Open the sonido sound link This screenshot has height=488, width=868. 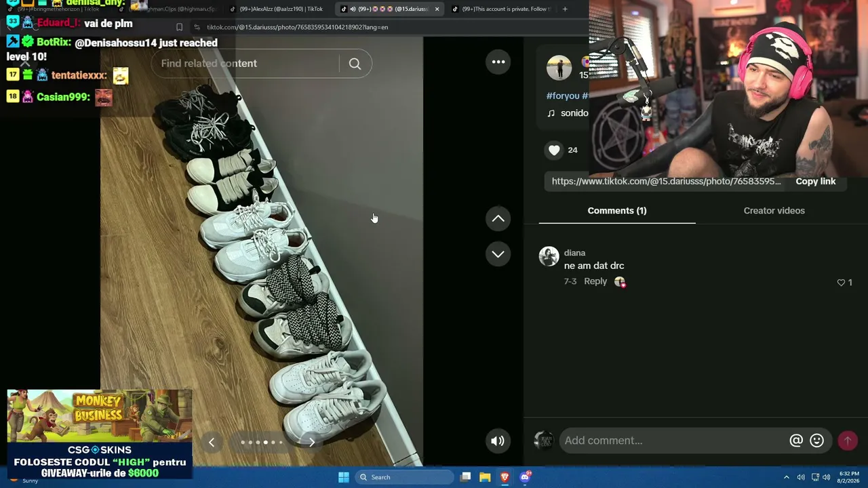tap(568, 113)
